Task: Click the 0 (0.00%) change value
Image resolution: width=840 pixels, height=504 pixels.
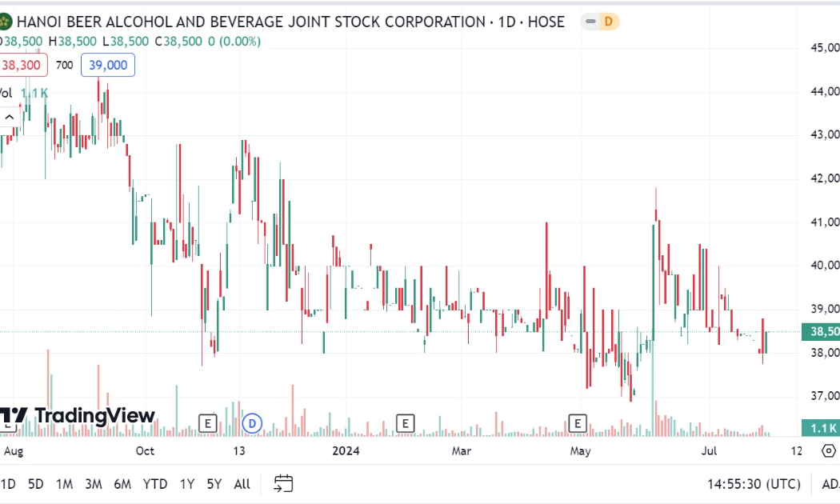Action: pos(234,42)
